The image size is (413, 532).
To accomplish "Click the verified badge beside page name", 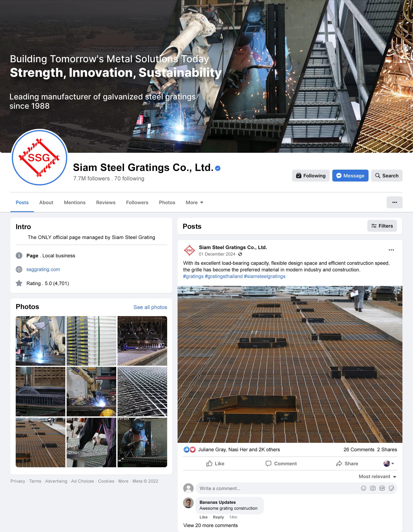I will (218, 168).
